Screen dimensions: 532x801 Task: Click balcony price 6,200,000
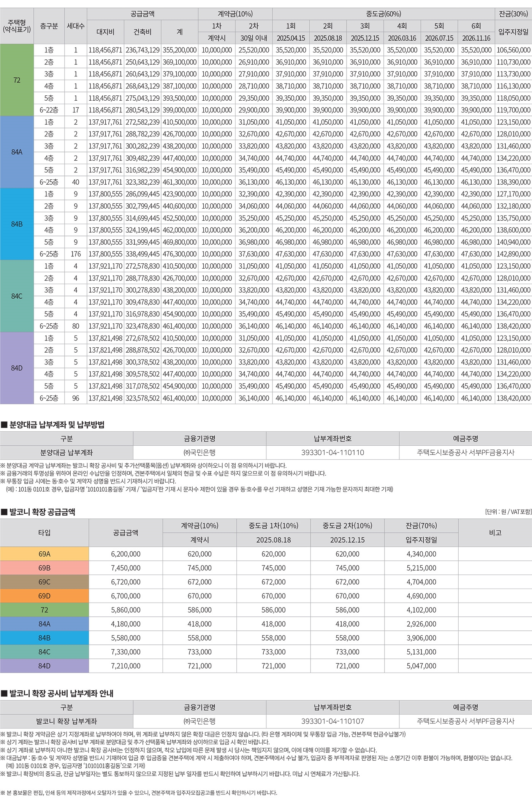coord(126,554)
